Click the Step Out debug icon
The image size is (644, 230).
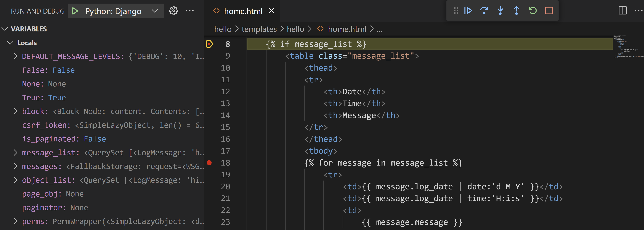[516, 11]
